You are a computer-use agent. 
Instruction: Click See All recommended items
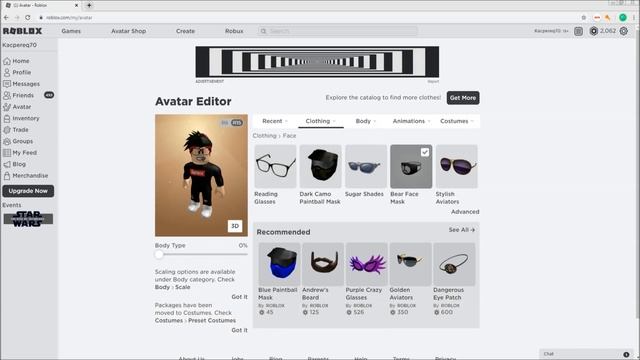[462, 230]
